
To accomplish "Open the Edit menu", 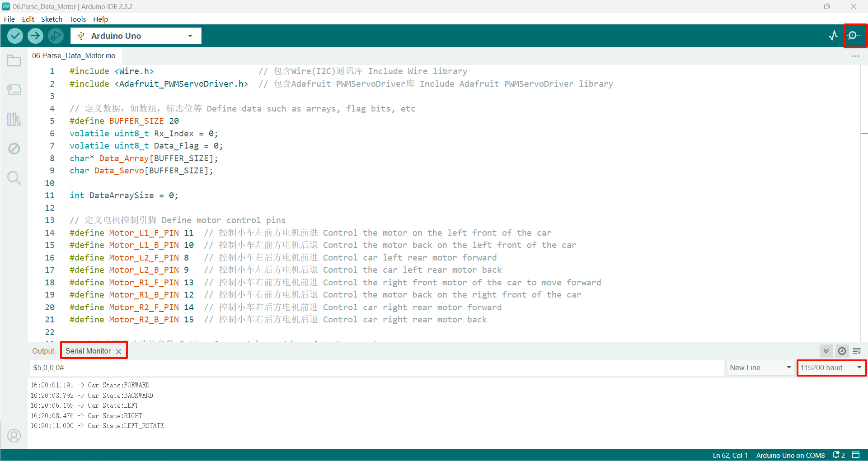I will coord(28,19).
